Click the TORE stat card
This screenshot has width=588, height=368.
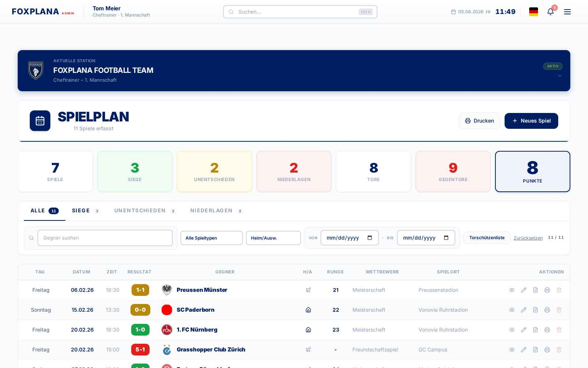[373, 171]
